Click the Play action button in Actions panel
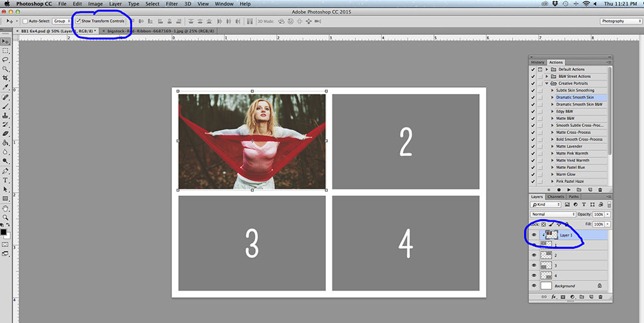The height and width of the screenshot is (323, 644). [x=569, y=190]
